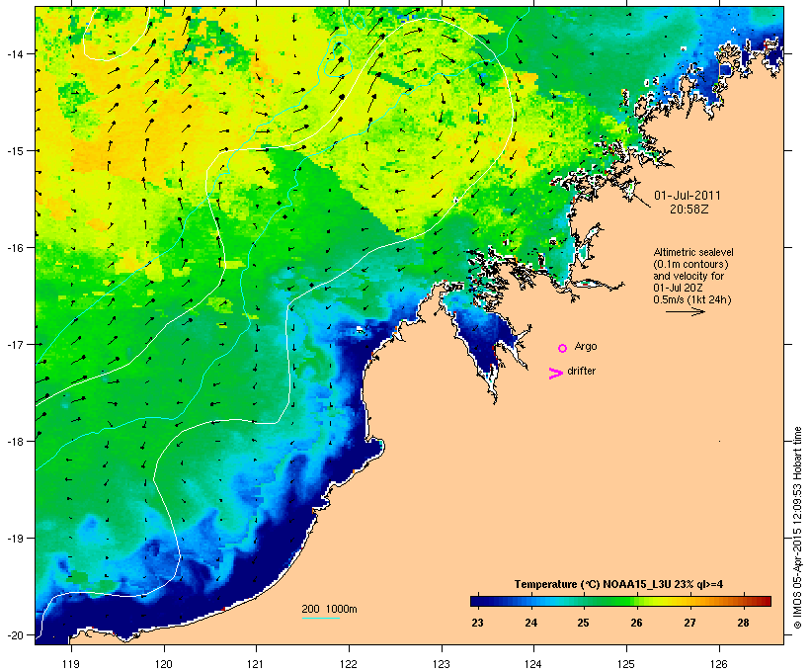810x672 pixels.
Task: Click the 'Argo' legend label
Action: click(586, 346)
